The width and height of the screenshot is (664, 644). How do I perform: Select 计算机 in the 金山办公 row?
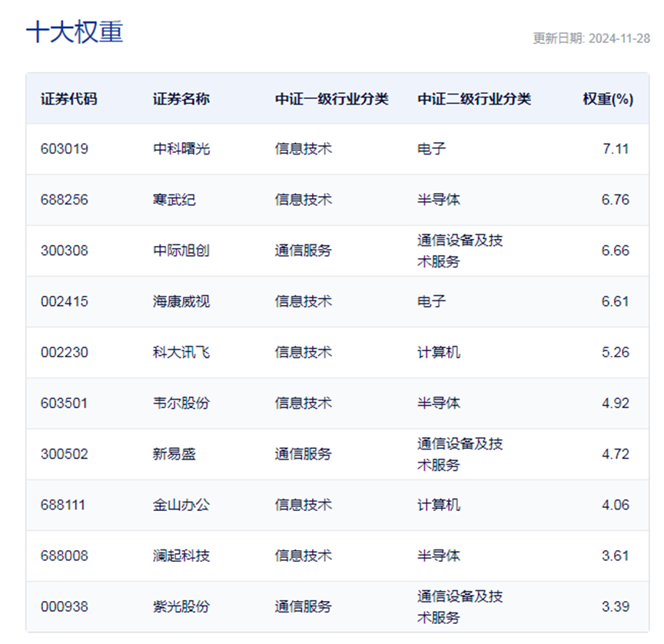[x=439, y=505]
